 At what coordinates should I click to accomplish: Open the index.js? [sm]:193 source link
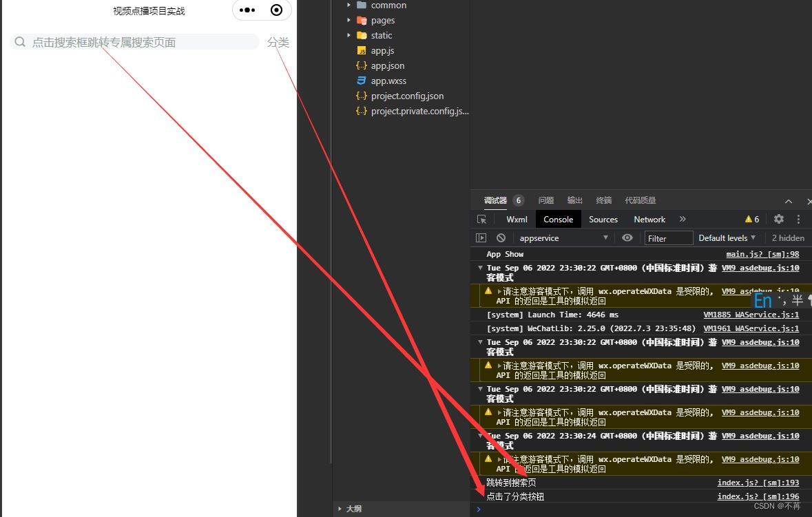point(758,483)
